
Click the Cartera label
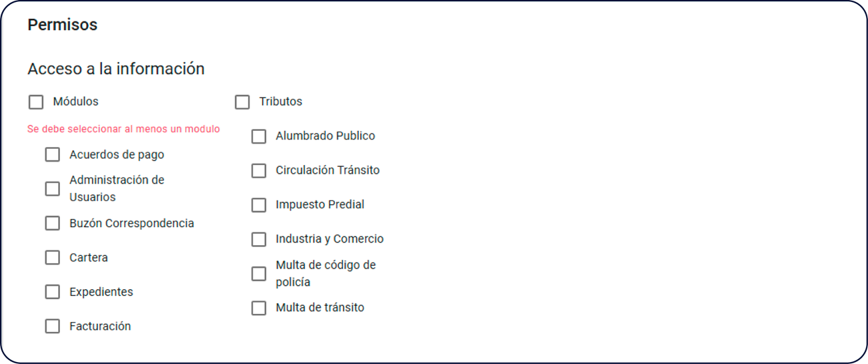(x=88, y=258)
